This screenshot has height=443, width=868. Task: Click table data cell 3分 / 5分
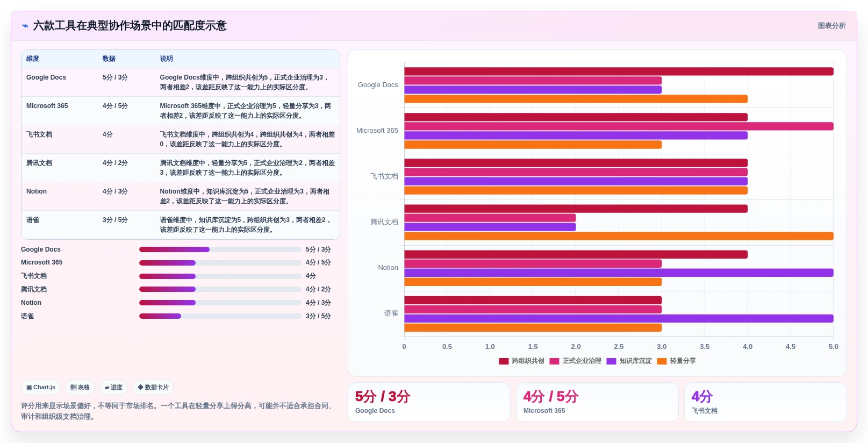tap(115, 220)
